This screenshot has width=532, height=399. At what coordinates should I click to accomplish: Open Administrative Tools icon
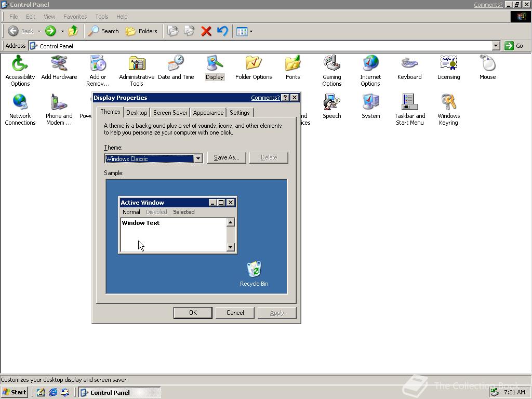coord(137,71)
